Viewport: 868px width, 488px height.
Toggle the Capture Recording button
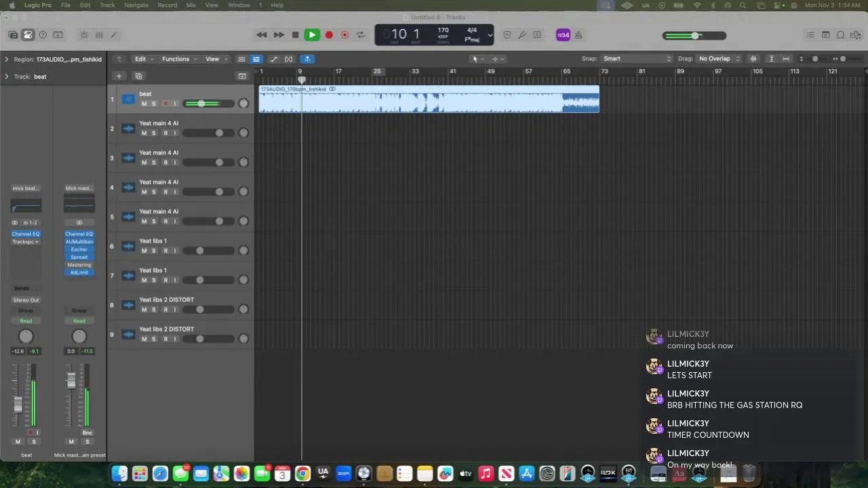[x=344, y=35]
